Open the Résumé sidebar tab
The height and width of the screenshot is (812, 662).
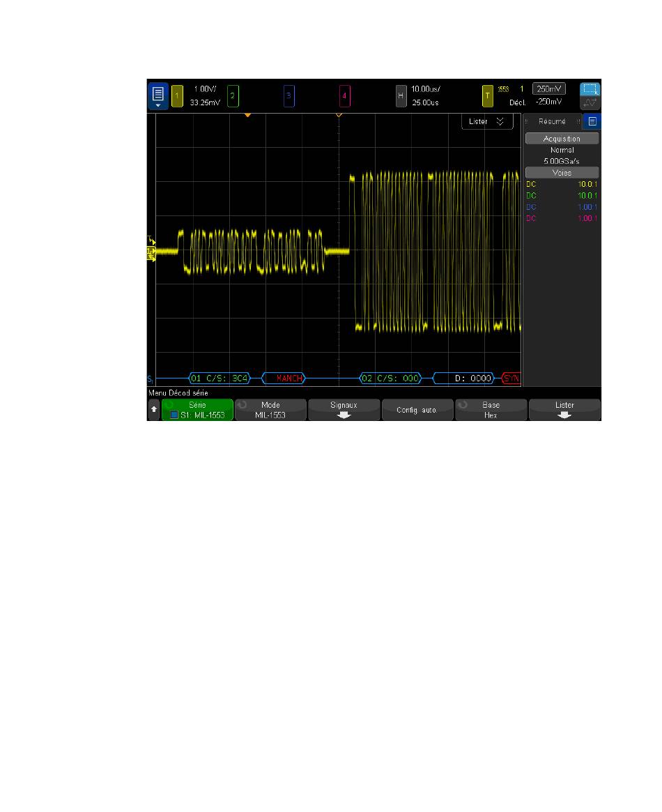click(x=553, y=122)
